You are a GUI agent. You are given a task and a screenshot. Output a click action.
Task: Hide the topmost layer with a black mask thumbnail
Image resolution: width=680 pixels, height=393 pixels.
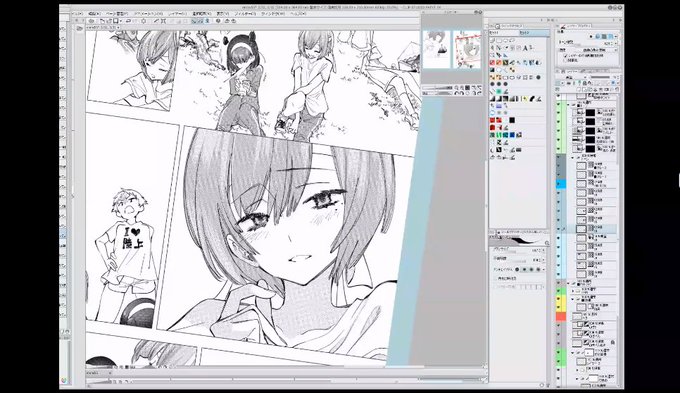558,113
